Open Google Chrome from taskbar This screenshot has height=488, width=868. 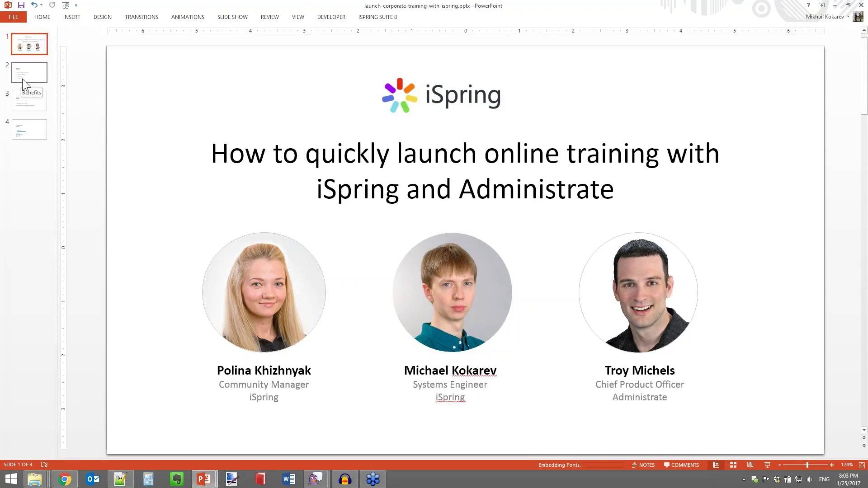pyautogui.click(x=64, y=479)
